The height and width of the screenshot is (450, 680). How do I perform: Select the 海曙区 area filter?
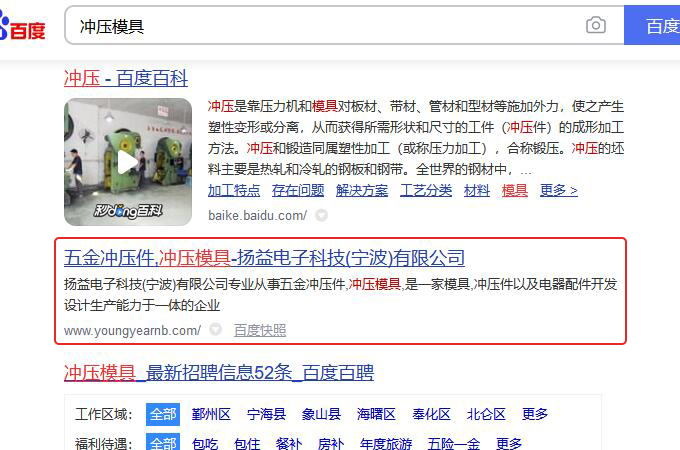[x=376, y=414]
